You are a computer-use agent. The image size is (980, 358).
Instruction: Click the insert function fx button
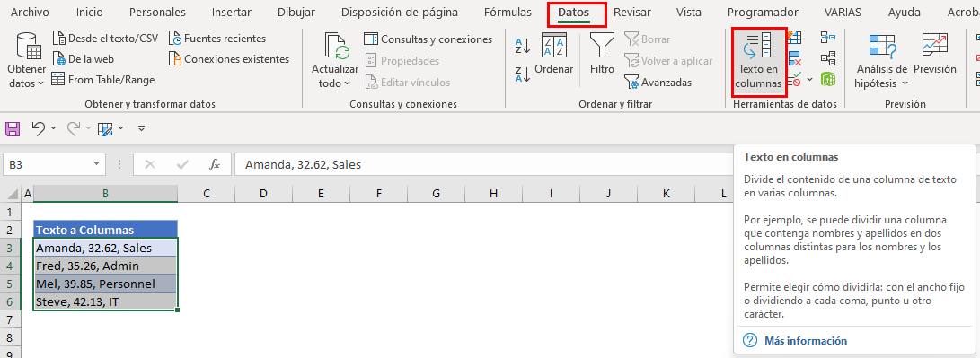[215, 164]
